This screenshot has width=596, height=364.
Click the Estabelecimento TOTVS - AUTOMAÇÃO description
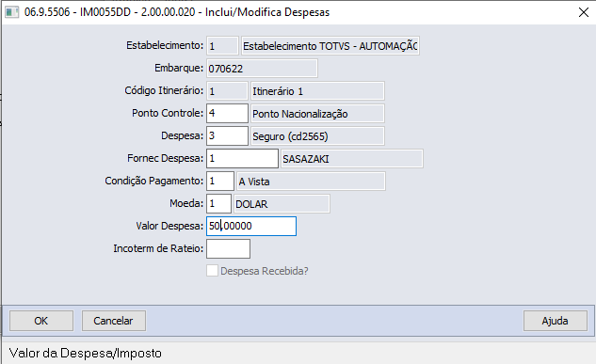click(x=330, y=46)
